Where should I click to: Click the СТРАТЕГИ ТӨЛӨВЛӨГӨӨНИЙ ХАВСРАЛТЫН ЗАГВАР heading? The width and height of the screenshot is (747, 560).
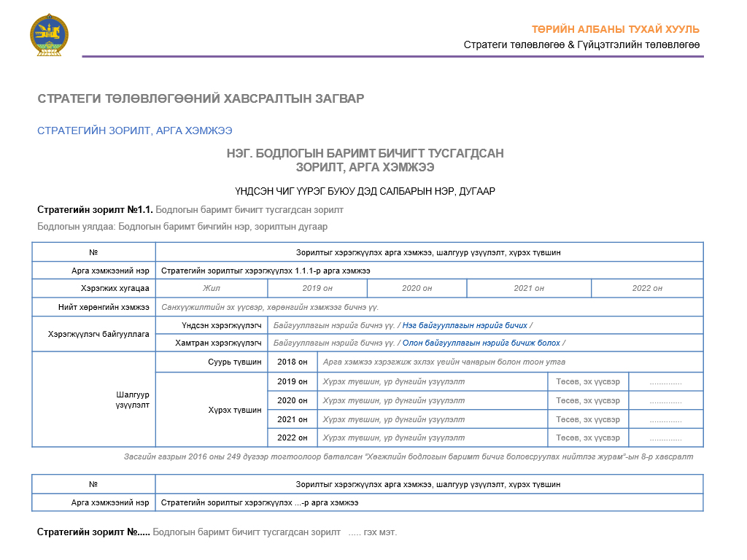tap(200, 98)
